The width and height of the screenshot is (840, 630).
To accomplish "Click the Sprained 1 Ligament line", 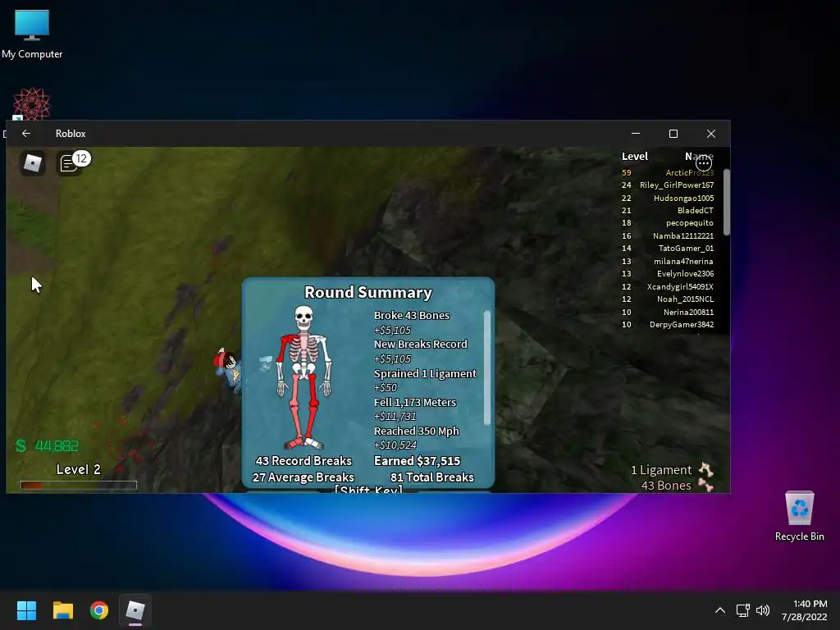I will click(425, 373).
